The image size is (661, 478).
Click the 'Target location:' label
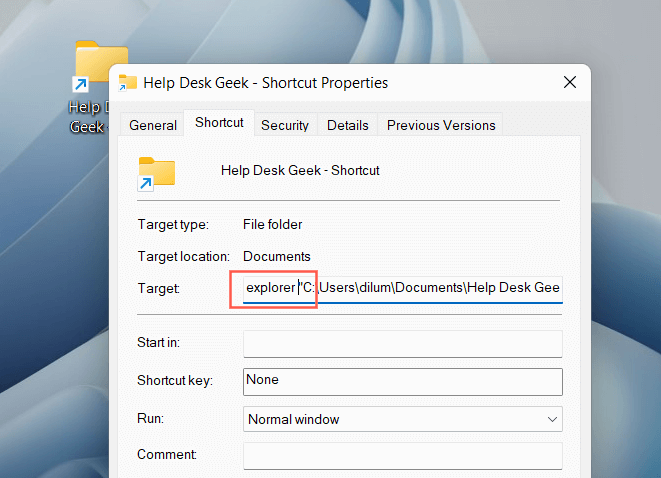pos(183,256)
